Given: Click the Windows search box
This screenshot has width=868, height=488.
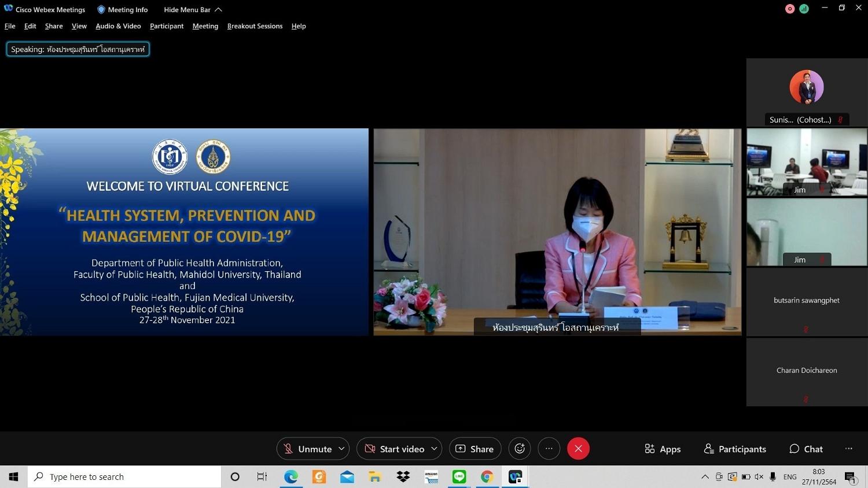Looking at the screenshot, I should (124, 477).
